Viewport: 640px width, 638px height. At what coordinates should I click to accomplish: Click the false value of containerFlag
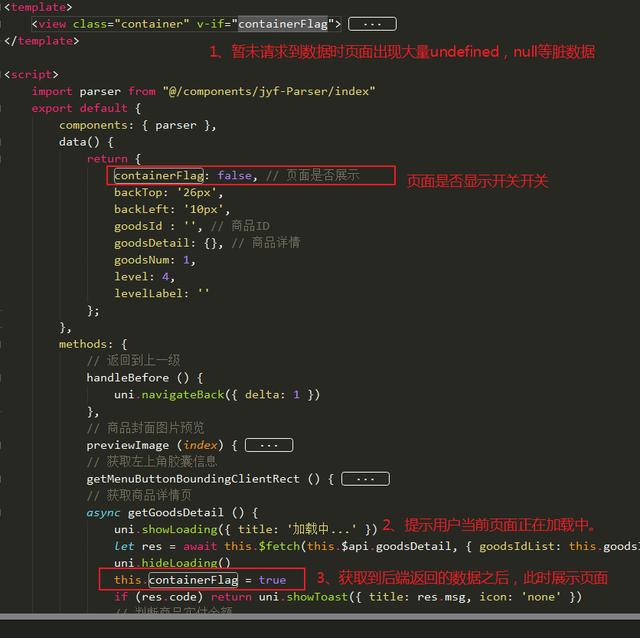pos(234,176)
